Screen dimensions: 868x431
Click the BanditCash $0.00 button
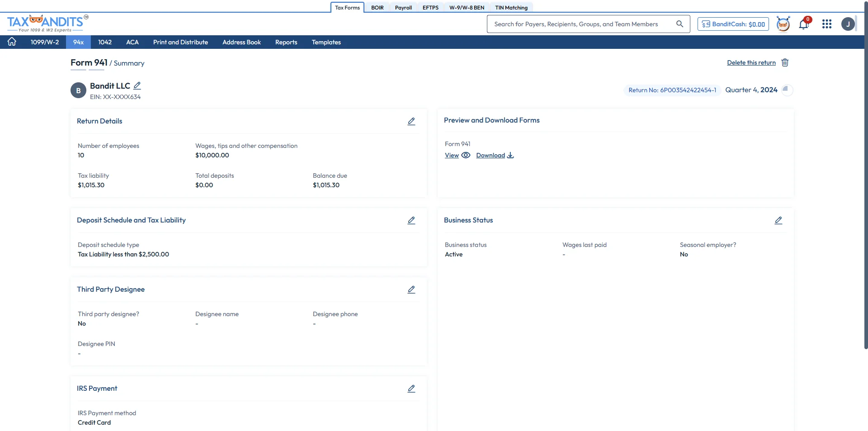(733, 24)
